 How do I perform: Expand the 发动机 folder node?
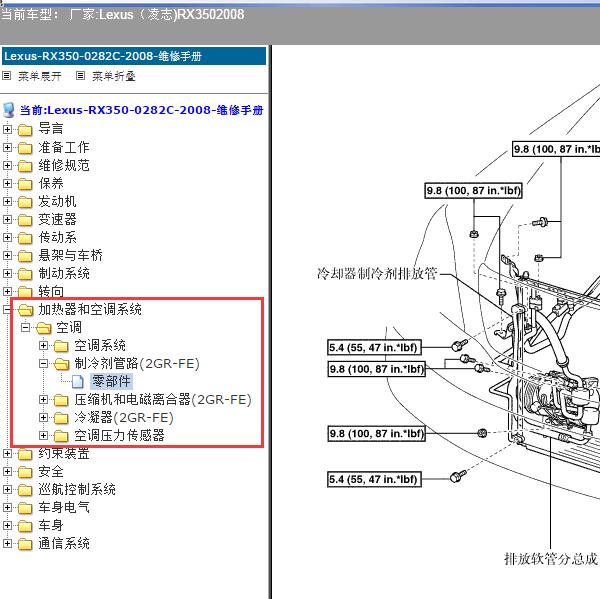[7, 201]
